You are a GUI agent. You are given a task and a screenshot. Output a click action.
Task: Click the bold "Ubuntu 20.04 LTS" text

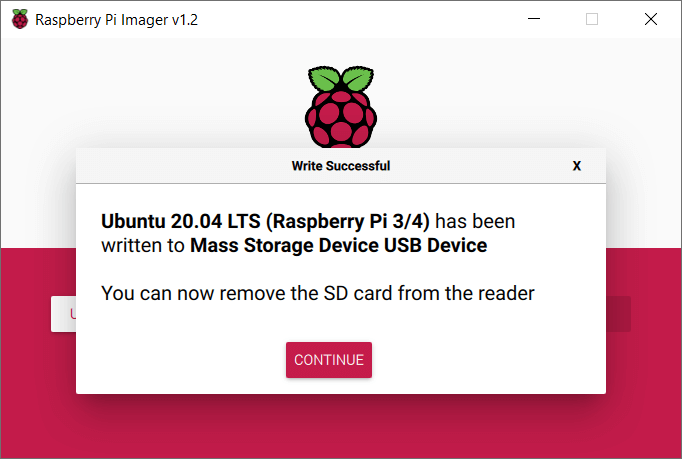181,221
